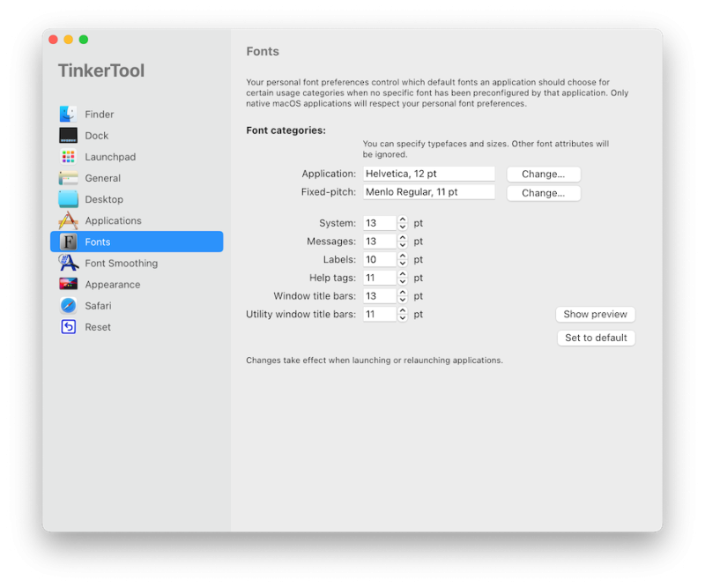
Task: Click the System font size field
Action: tap(380, 223)
